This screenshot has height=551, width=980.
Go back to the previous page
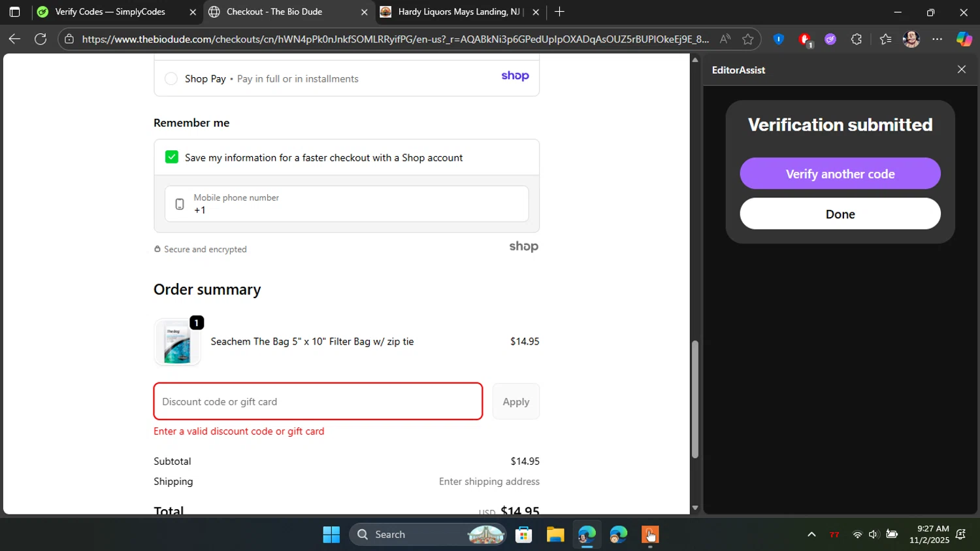pyautogui.click(x=14, y=39)
